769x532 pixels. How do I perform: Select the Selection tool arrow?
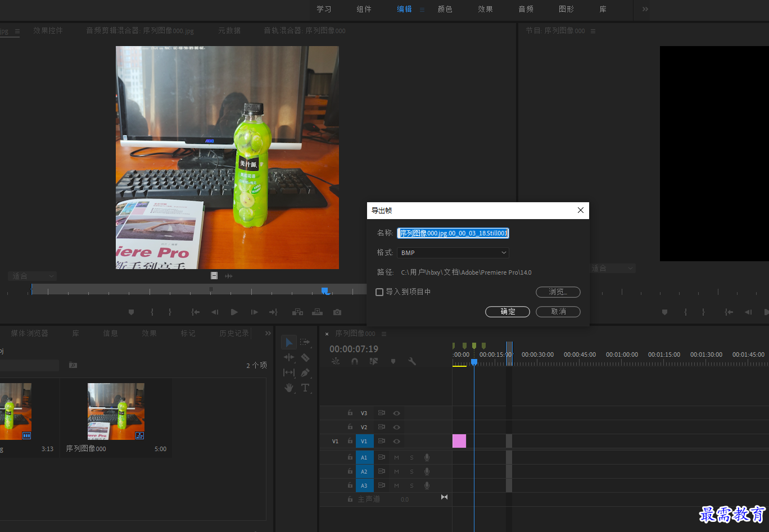pos(289,342)
